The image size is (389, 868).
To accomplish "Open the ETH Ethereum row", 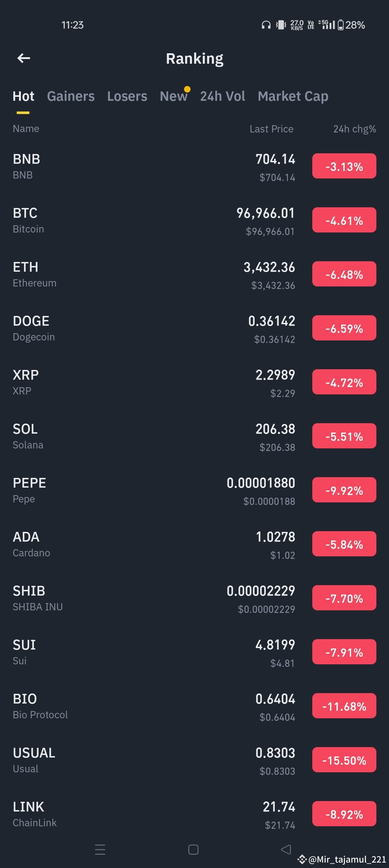I will point(194,274).
